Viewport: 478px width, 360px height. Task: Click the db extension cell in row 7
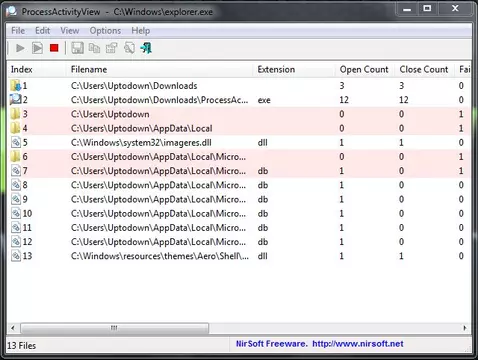coord(263,171)
